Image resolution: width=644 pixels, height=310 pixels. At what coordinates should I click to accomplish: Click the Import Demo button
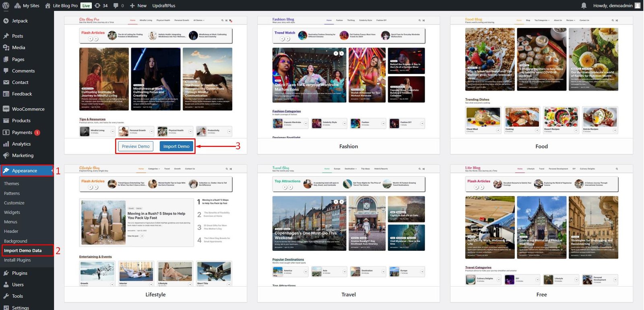click(176, 146)
